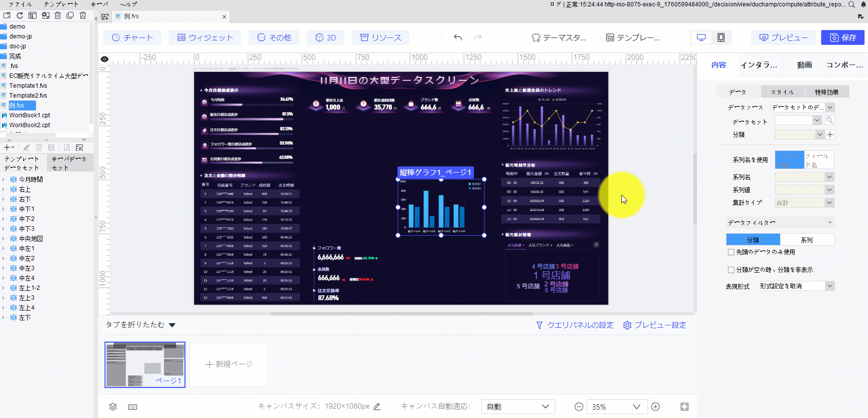Screen dimensions: 868x418
Task: Click the ウィジェット button
Action: pos(205,37)
